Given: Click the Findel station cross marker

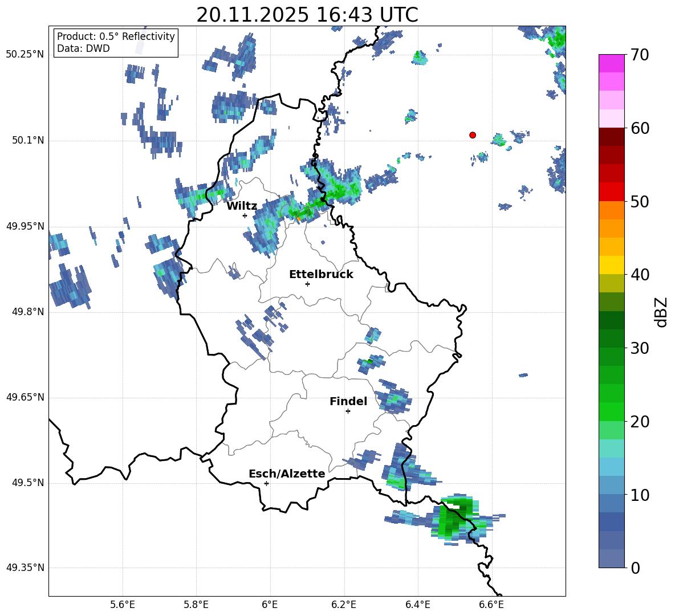Looking at the screenshot, I should [348, 411].
